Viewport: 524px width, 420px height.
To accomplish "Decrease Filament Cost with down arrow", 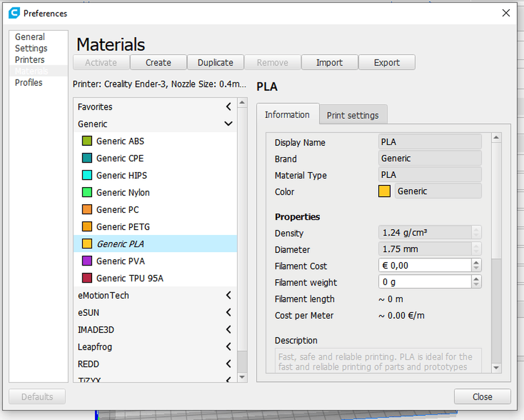I will [476, 269].
